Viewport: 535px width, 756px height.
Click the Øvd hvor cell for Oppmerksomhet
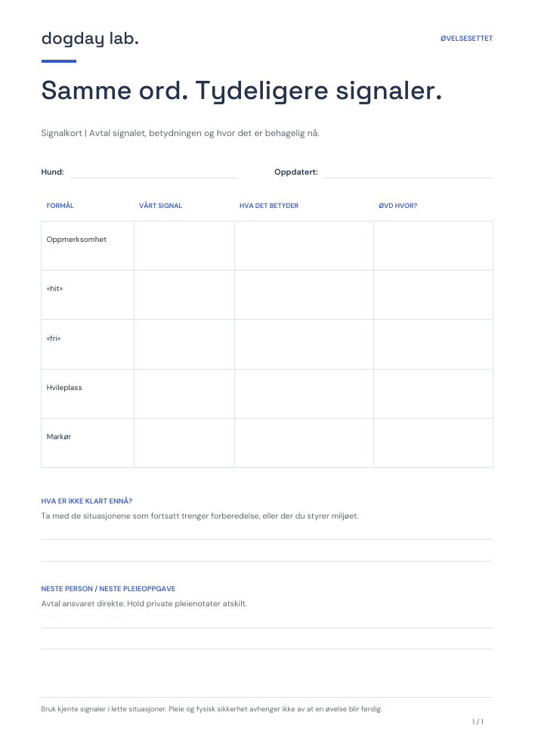click(x=433, y=246)
